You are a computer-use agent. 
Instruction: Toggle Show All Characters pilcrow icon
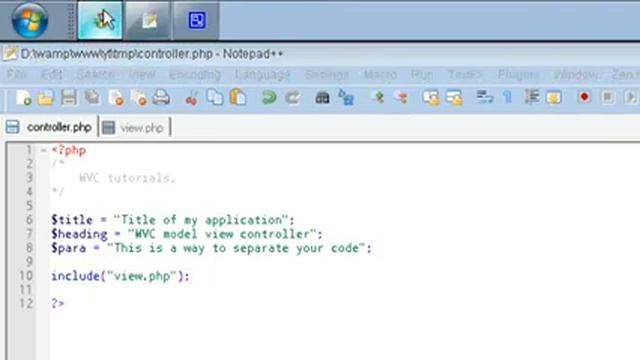(508, 98)
